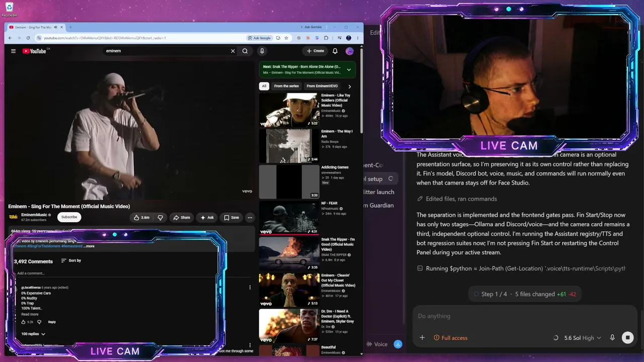Open a new Chrome tab

tap(70, 27)
